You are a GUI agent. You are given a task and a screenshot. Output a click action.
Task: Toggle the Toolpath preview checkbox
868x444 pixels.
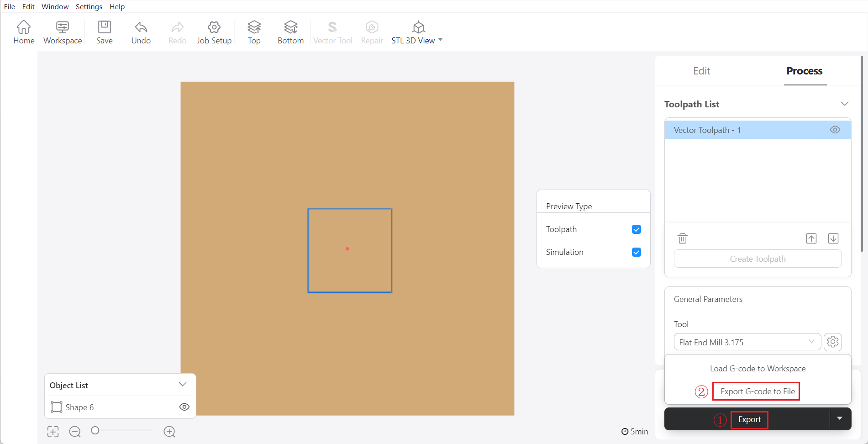tap(636, 229)
